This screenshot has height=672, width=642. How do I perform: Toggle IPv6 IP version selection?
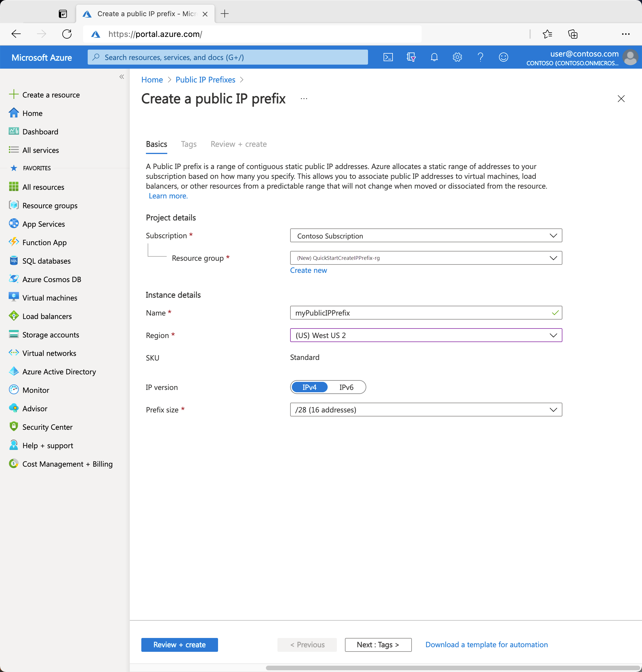coord(346,387)
